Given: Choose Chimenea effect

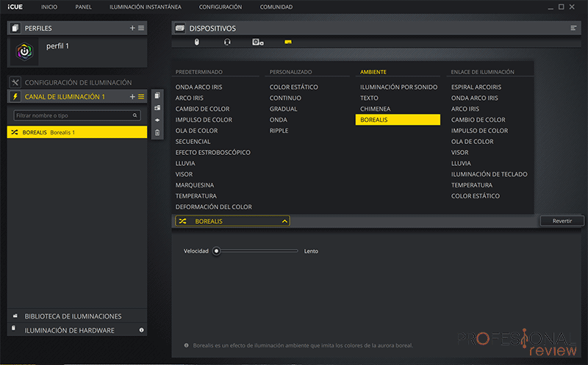Looking at the screenshot, I should 375,109.
